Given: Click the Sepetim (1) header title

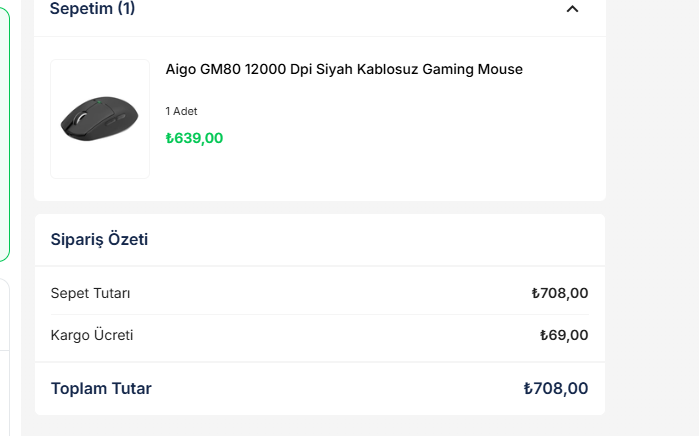Looking at the screenshot, I should 92,9.
